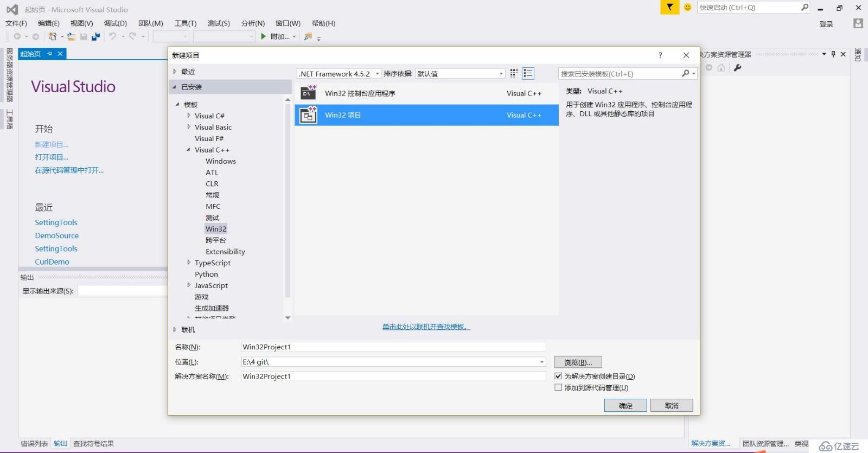The height and width of the screenshot is (453, 868).
Task: Click the Quick Launch magnifier icon
Action: coord(805,7)
